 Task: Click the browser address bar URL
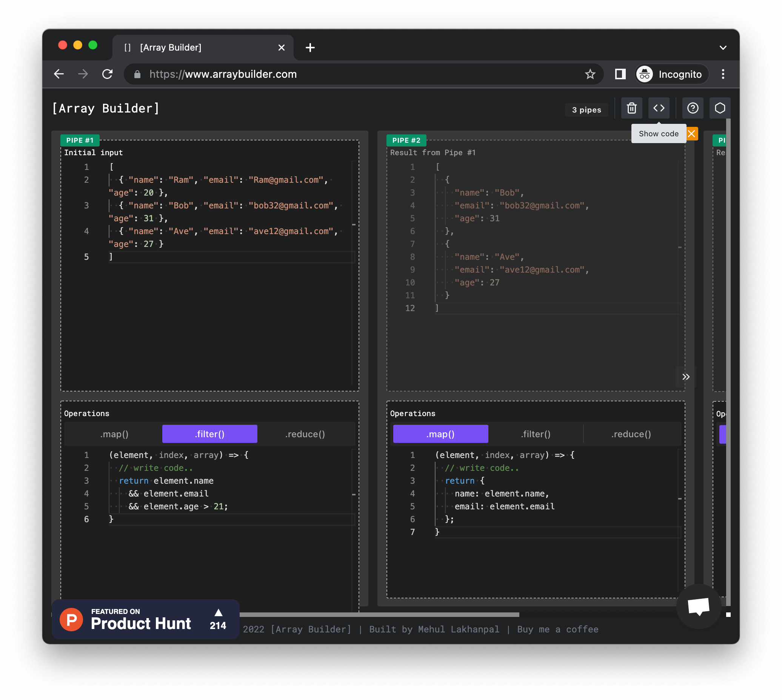[x=223, y=74]
